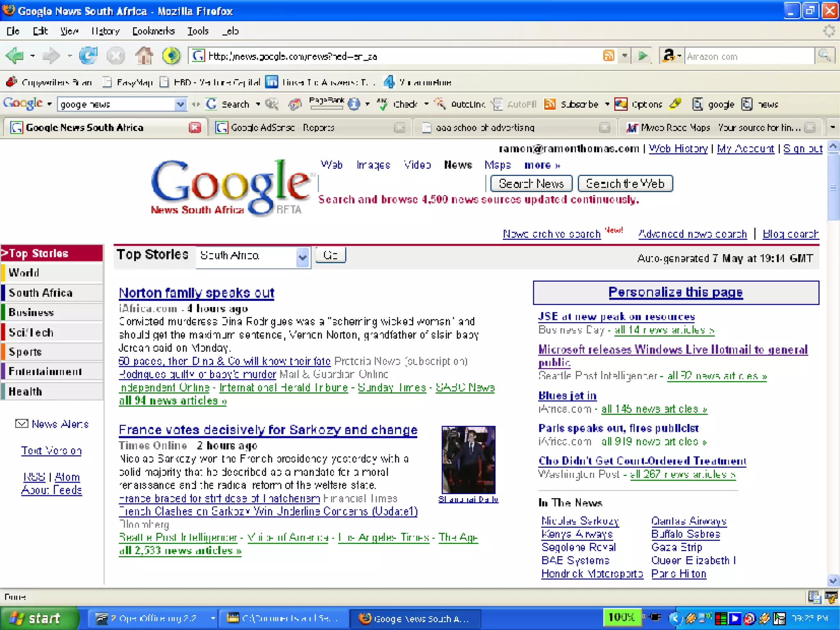Click the Go button beside edition dropdown
The width and height of the screenshot is (840, 630).
pos(331,255)
